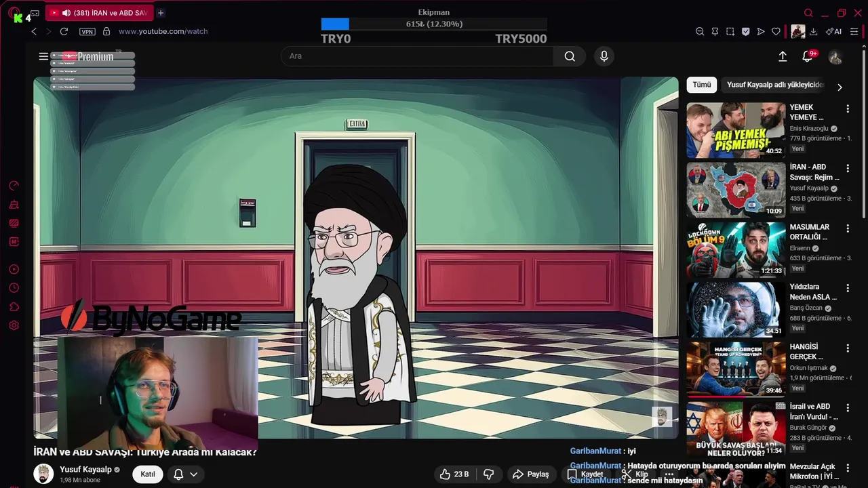The height and width of the screenshot is (488, 868).
Task: Click the YouTube search input field
Action: [417, 56]
